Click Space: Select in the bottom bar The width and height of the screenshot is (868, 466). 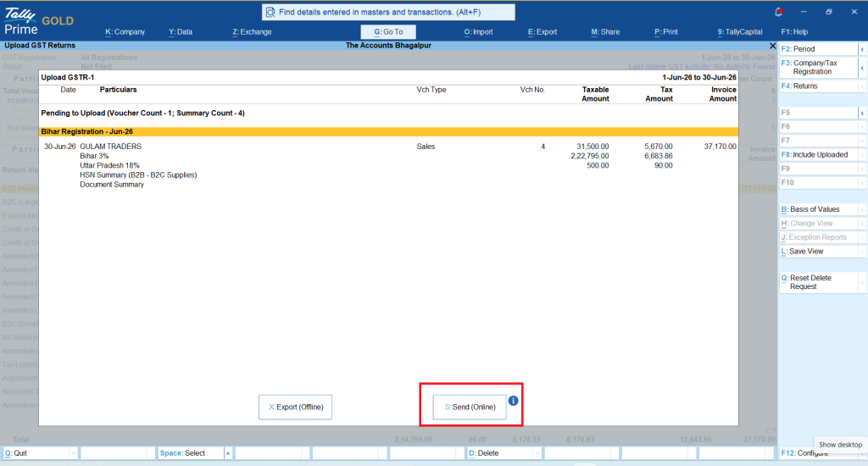191,453
